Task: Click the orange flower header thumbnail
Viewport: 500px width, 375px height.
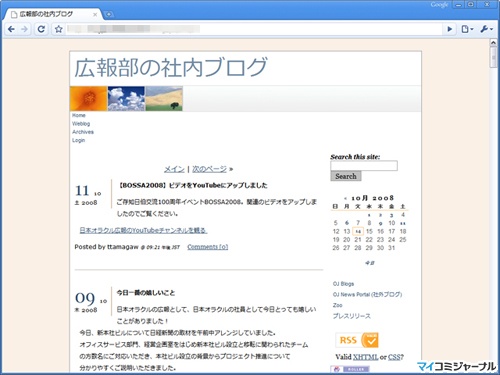Action: (89, 99)
